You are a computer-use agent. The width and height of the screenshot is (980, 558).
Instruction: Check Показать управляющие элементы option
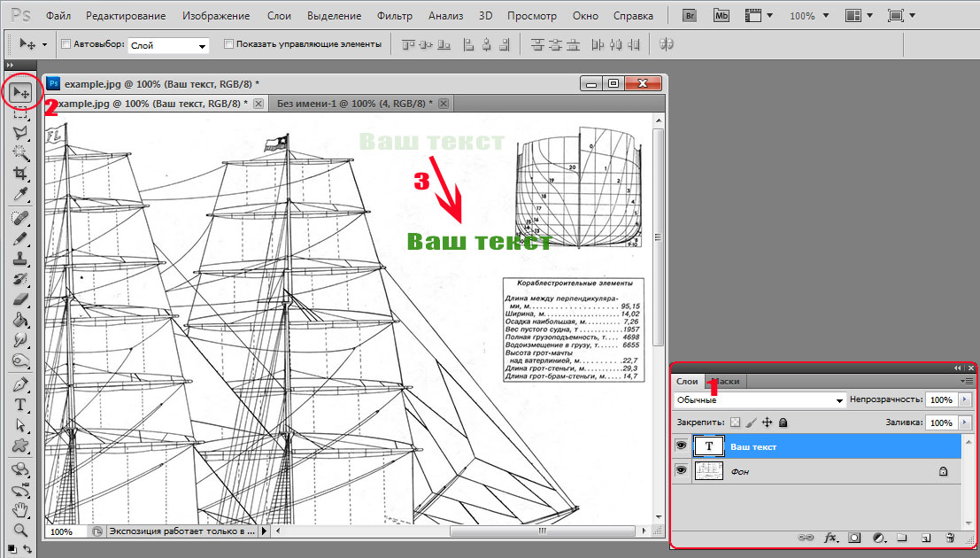(229, 44)
